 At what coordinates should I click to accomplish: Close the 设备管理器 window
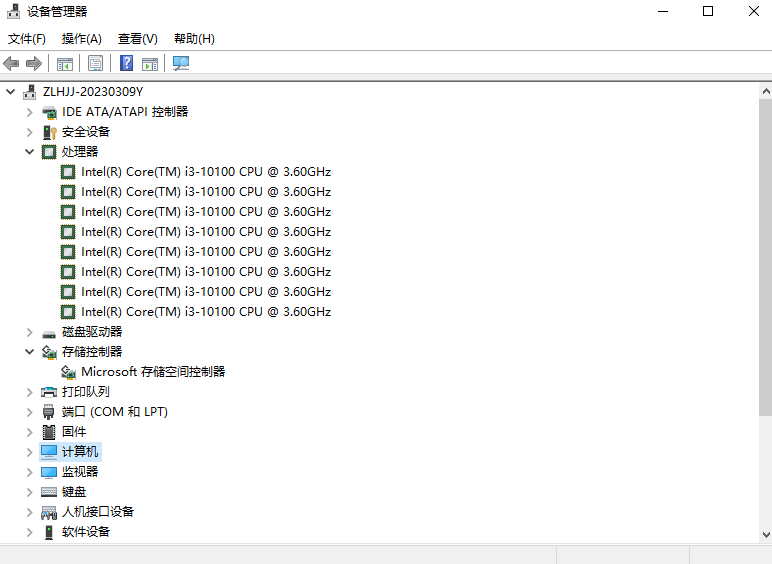click(754, 11)
